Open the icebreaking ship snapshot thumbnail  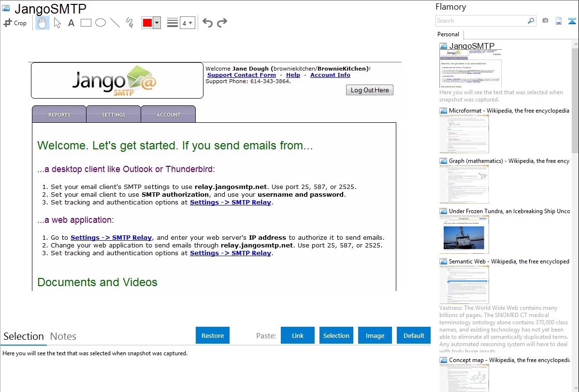coord(464,234)
